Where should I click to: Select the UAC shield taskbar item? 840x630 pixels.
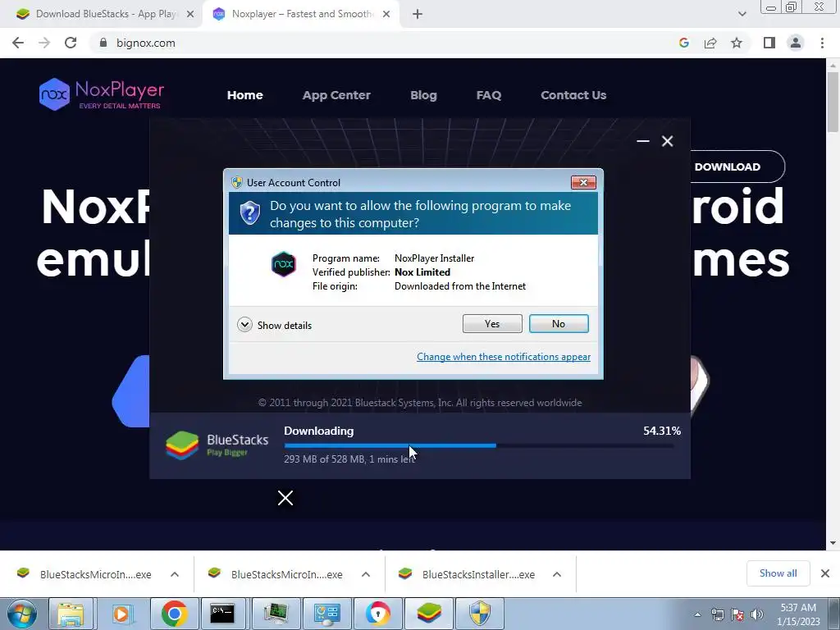coord(480,614)
